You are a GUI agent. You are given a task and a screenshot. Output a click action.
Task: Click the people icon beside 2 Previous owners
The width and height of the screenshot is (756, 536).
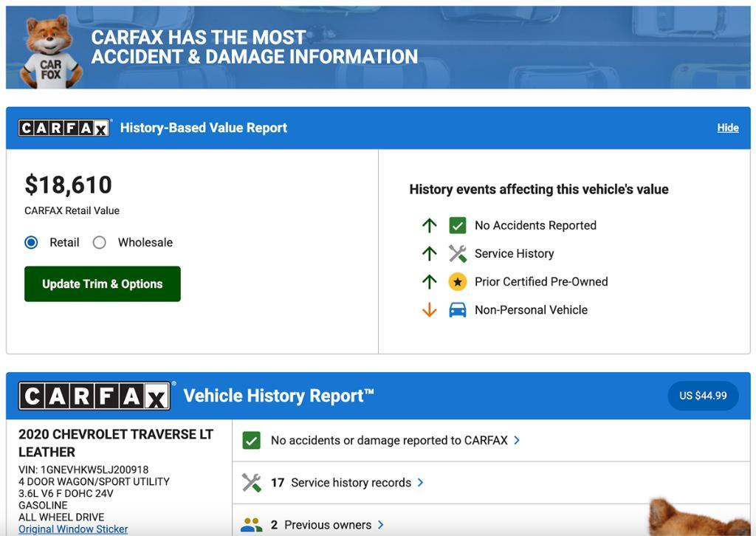click(252, 525)
